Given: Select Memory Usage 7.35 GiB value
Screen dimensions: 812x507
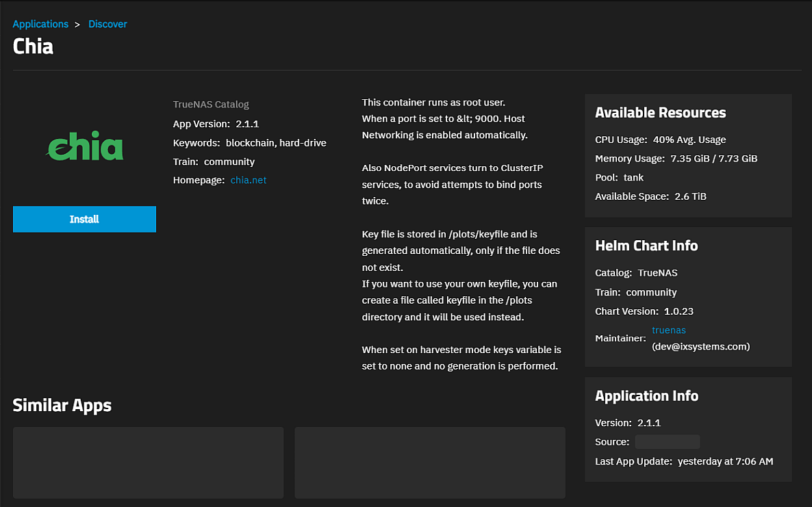Looking at the screenshot, I should [x=676, y=158].
